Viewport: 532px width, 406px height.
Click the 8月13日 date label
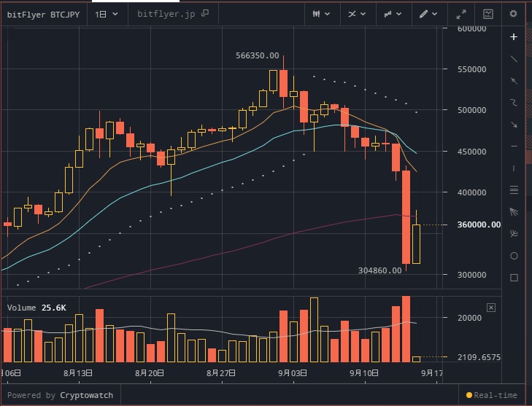(78, 373)
